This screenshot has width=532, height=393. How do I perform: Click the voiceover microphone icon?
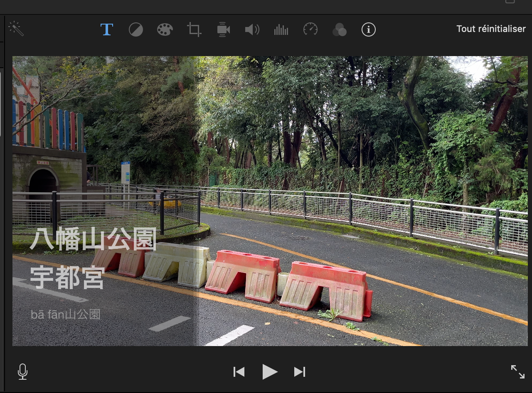[x=23, y=372]
